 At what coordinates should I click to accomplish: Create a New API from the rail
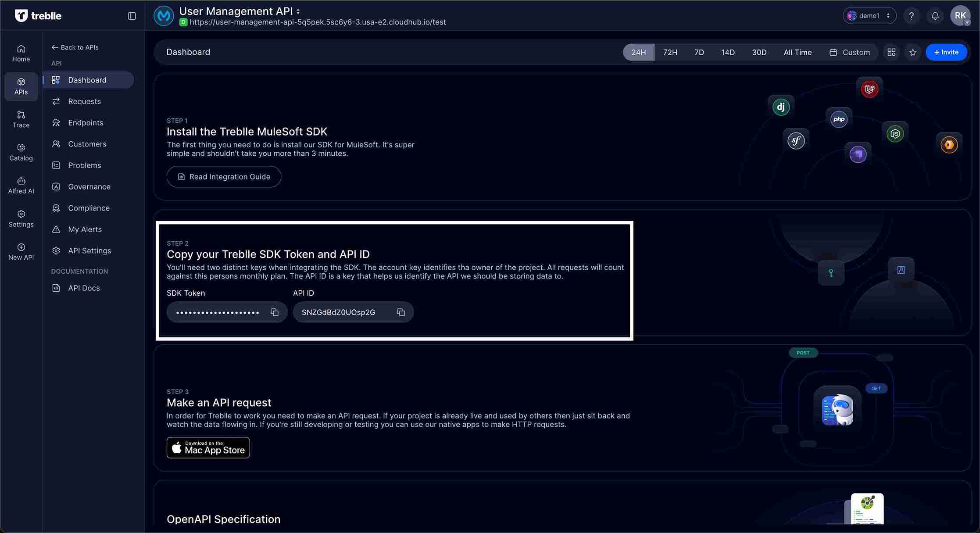(x=21, y=251)
